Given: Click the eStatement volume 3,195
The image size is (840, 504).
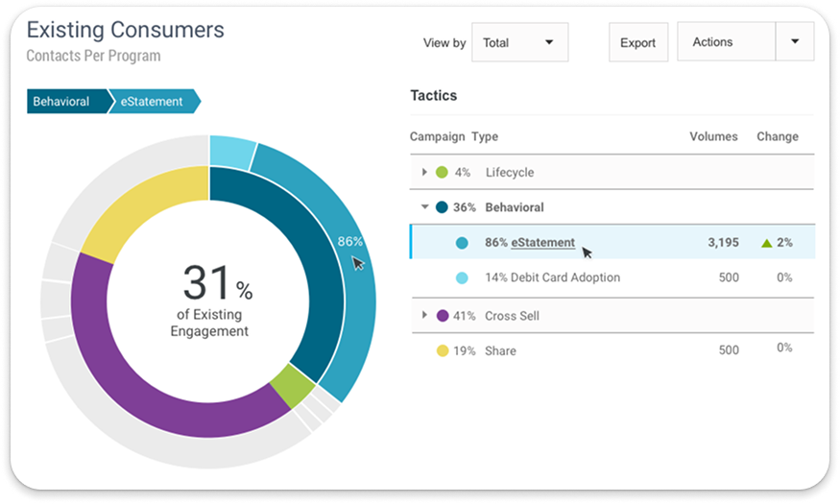Looking at the screenshot, I should (723, 243).
